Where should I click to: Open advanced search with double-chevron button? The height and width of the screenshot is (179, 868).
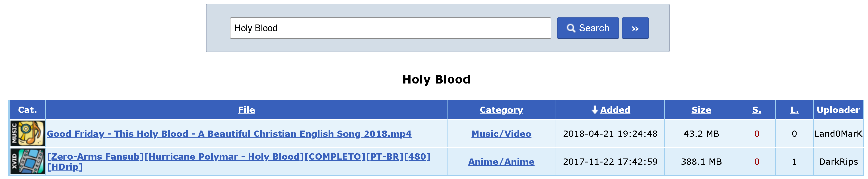point(635,28)
